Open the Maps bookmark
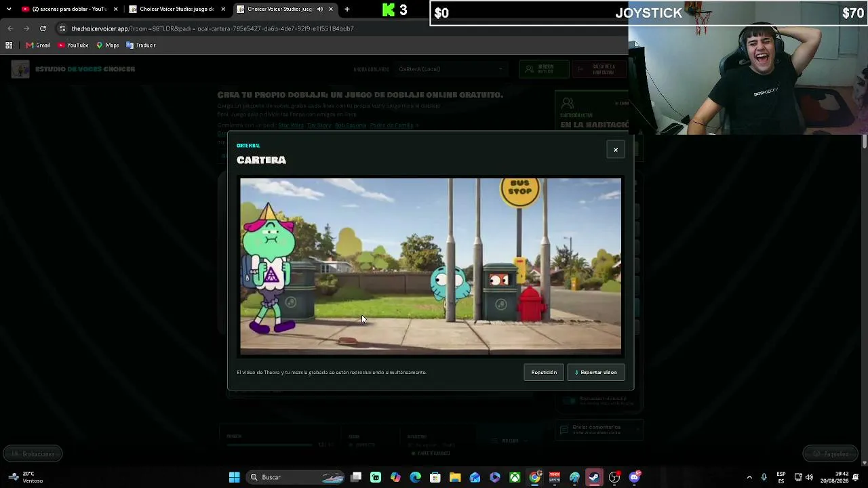868x488 pixels. (108, 45)
